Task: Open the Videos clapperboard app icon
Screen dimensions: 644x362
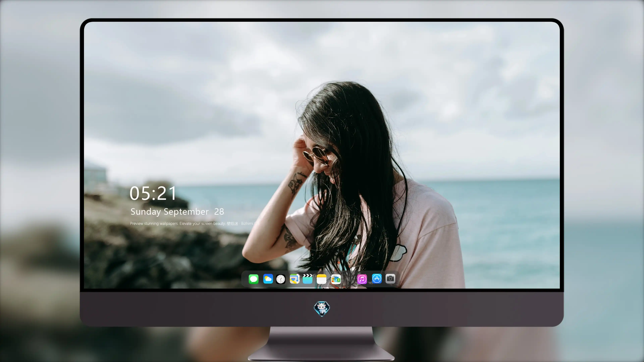Action: pos(308,279)
